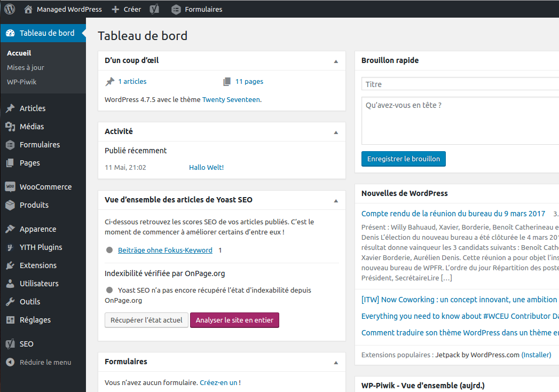The height and width of the screenshot is (392, 559).
Task: Select Accueil in the dashboard submenu
Action: [x=19, y=53]
